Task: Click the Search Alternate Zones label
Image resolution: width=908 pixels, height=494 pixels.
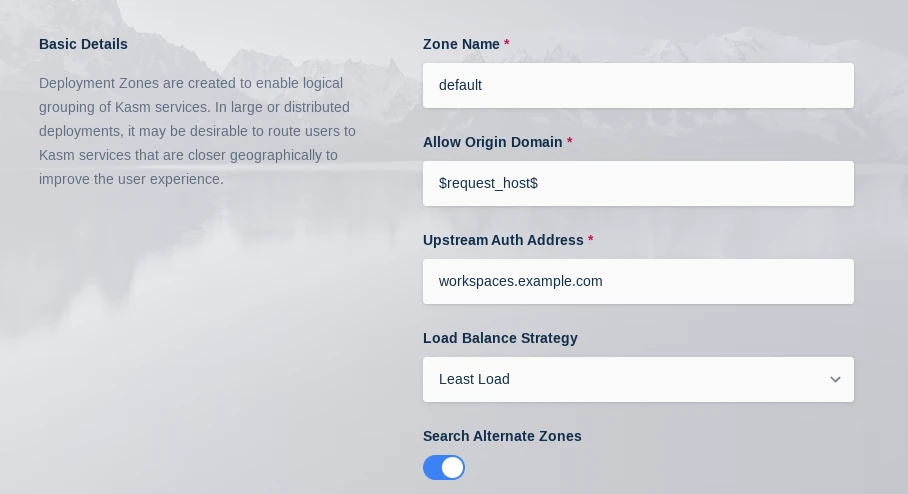Action: click(x=502, y=436)
